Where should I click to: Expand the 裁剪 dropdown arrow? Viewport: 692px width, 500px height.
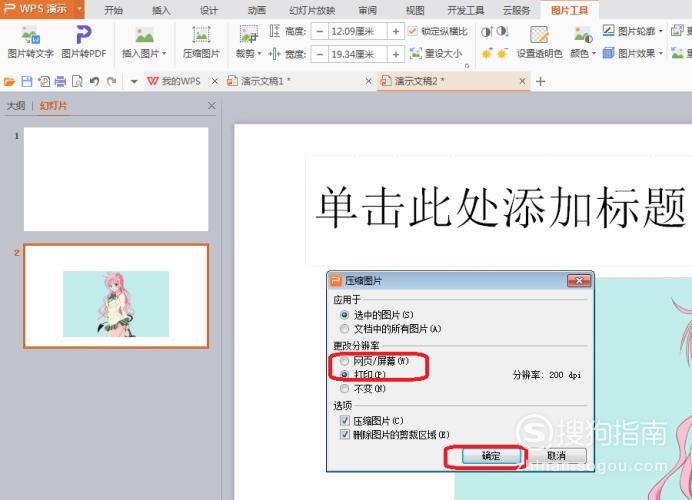[260, 54]
